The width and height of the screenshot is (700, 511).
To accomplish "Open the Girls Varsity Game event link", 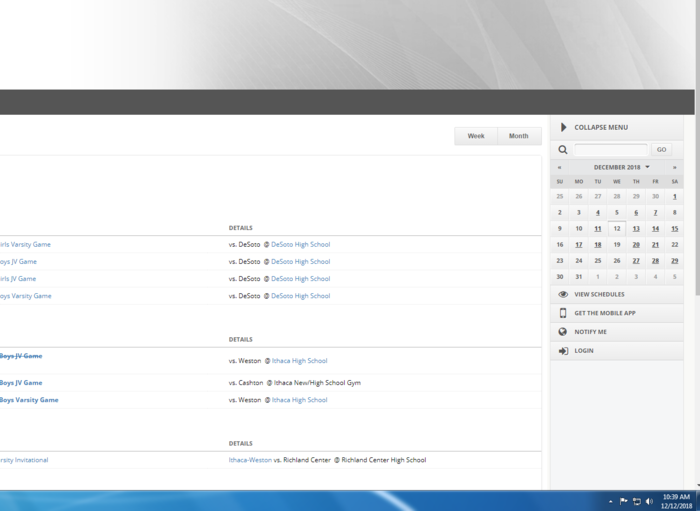I will (25, 245).
